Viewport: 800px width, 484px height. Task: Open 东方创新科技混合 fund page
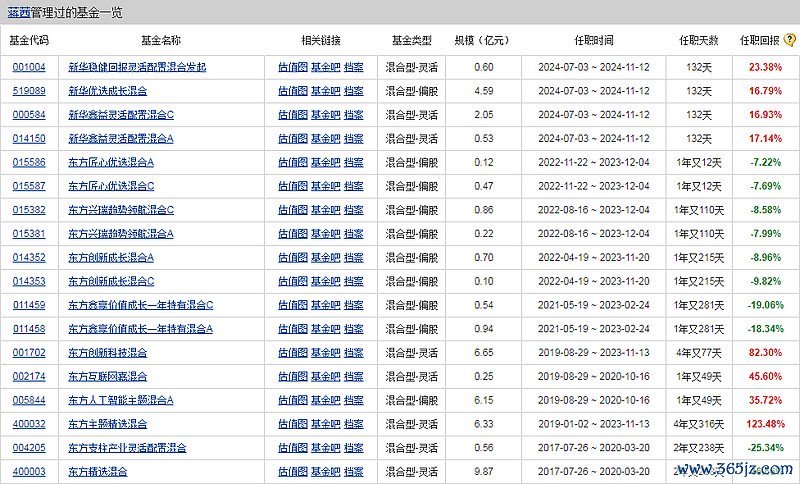click(x=108, y=352)
